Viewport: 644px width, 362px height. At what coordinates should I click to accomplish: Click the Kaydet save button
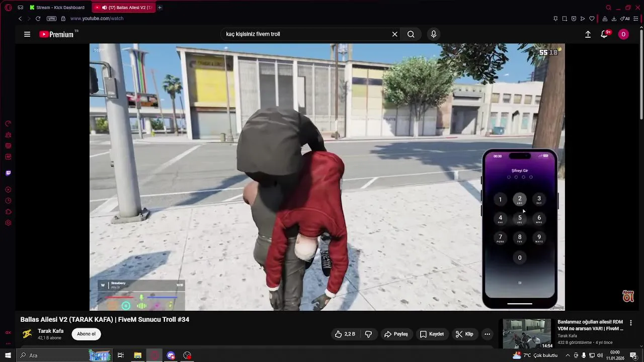(432, 334)
